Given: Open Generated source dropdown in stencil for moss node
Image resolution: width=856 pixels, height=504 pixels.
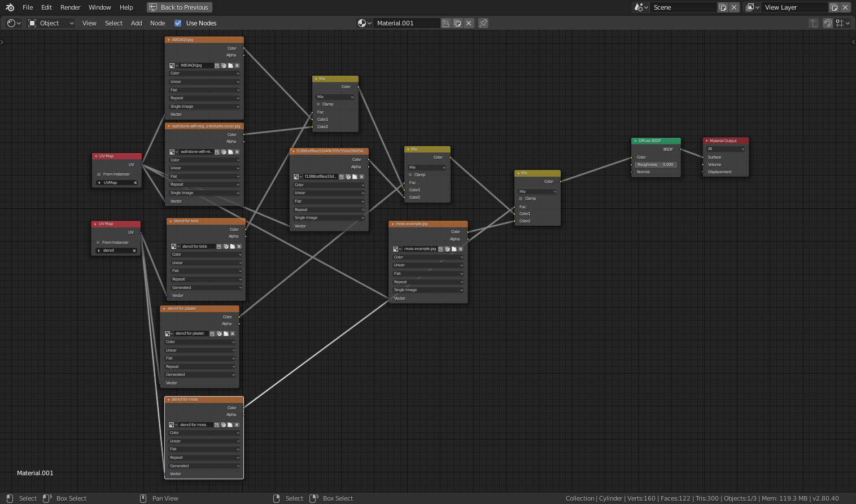Looking at the screenshot, I should [x=204, y=466].
